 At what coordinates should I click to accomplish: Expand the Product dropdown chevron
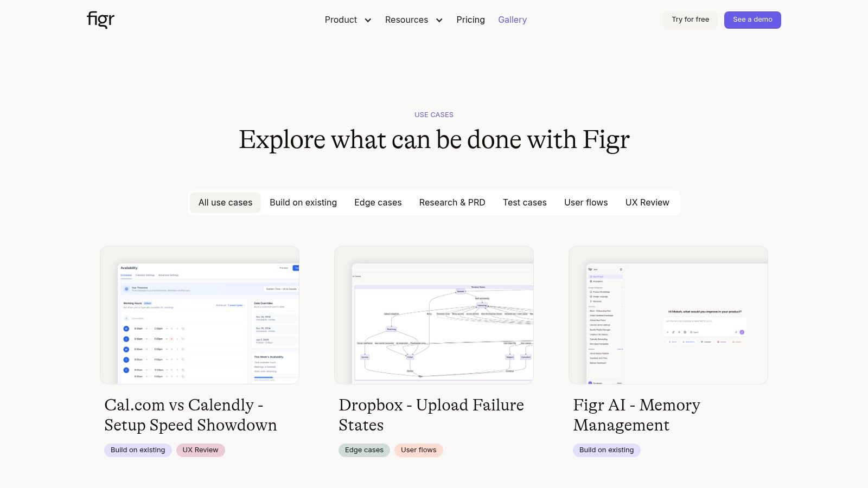368,20
